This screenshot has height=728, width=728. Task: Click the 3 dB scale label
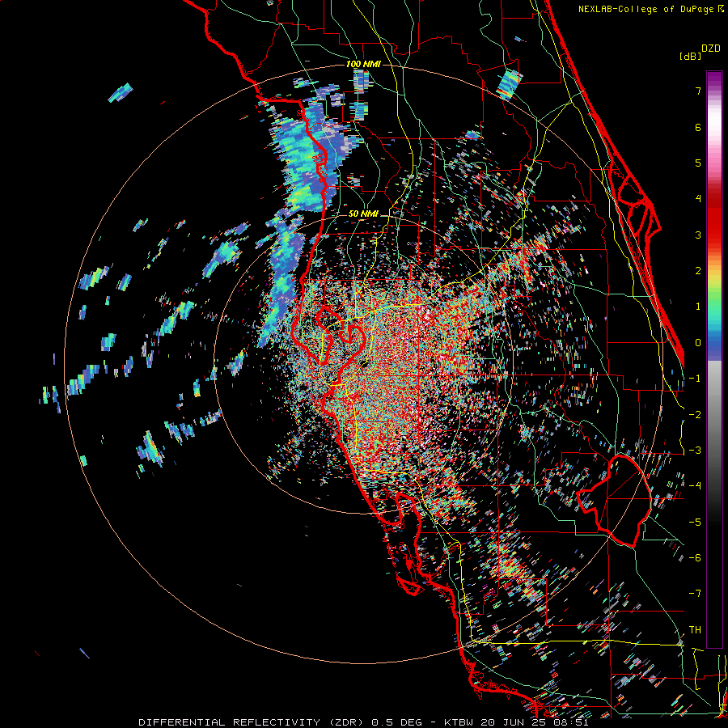[x=698, y=235]
